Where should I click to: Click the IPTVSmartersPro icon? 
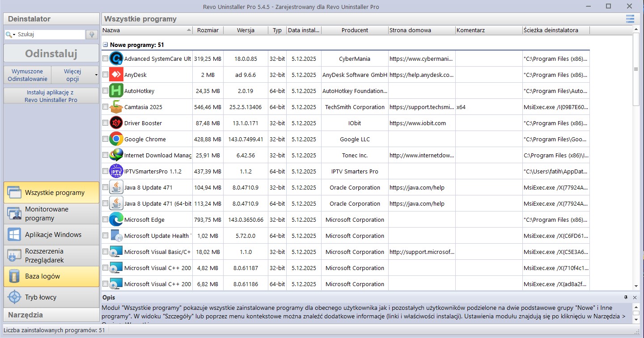pyautogui.click(x=116, y=171)
